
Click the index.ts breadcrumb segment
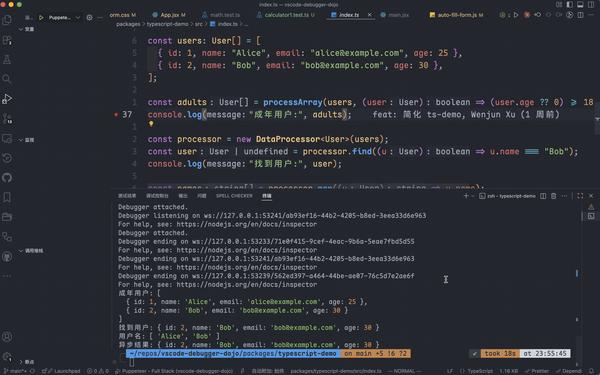(x=224, y=24)
